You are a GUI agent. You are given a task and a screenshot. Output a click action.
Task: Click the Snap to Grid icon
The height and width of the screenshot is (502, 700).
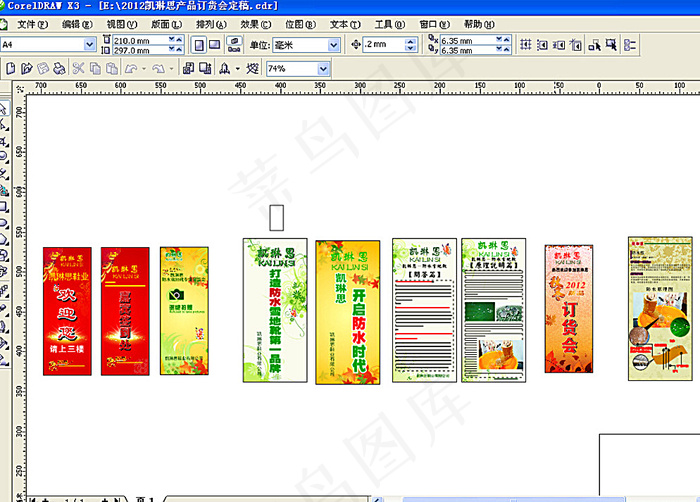526,45
